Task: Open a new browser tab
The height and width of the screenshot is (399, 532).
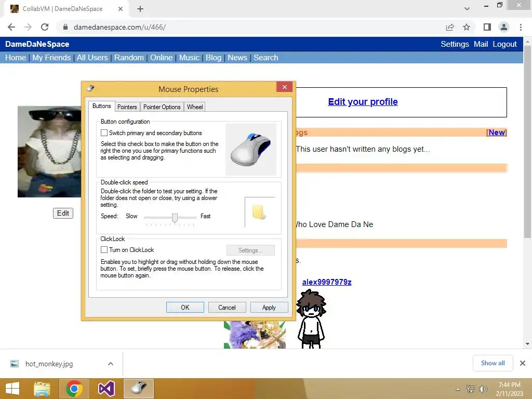Action: pyautogui.click(x=140, y=9)
